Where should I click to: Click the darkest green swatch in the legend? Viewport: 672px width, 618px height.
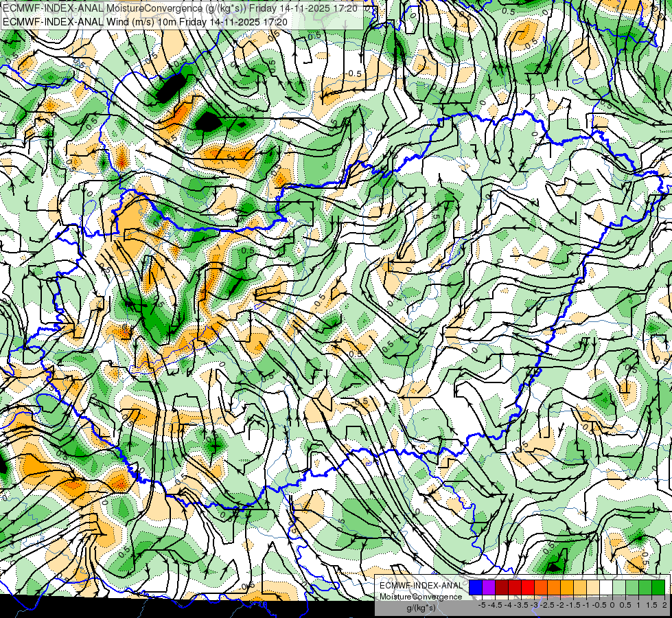658,588
